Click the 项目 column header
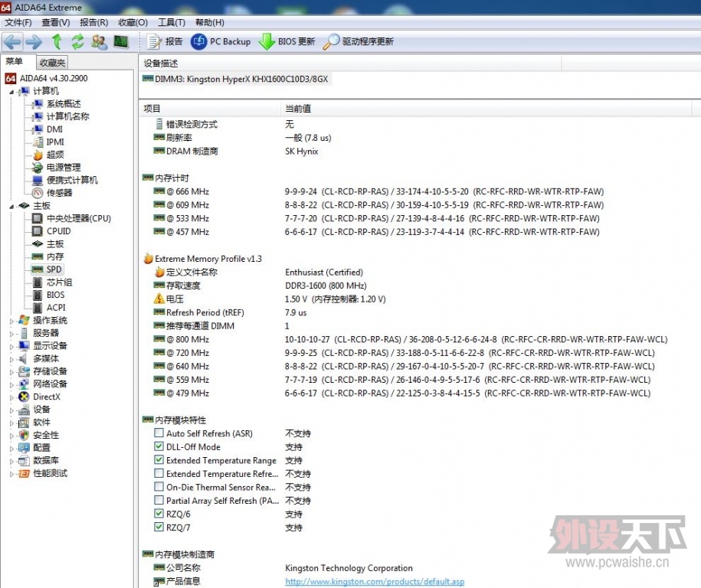This screenshot has height=588, width=701. coord(210,109)
